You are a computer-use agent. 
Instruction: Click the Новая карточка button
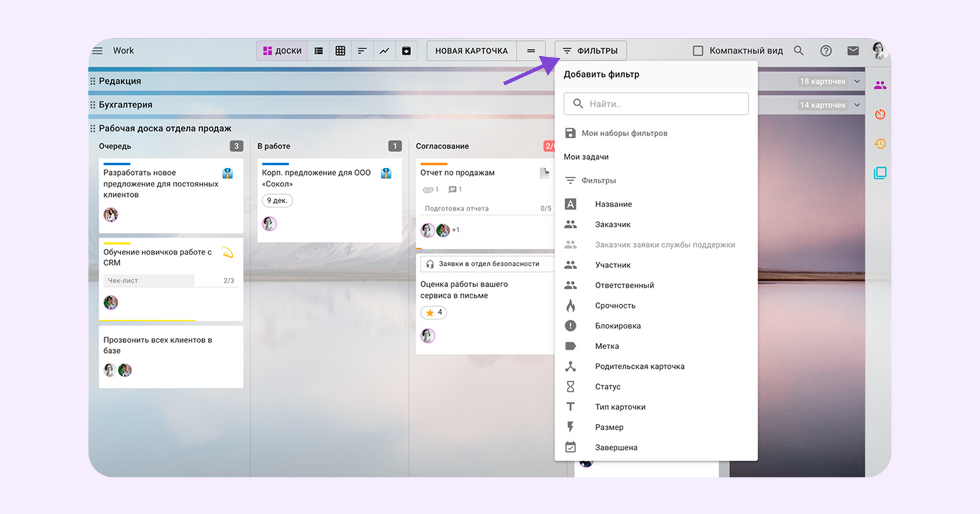click(471, 51)
